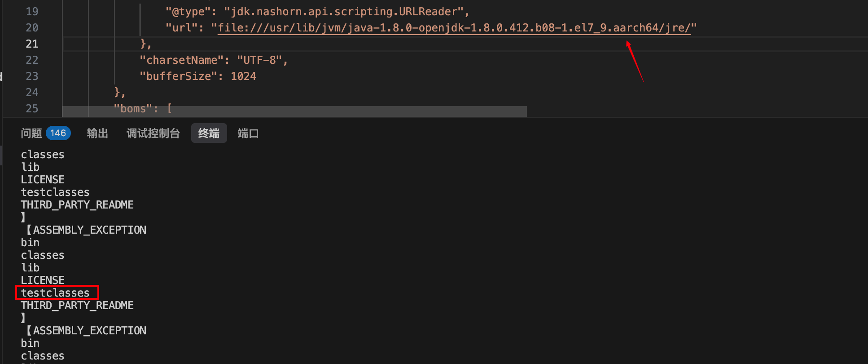The image size is (868, 364).
Task: Switch to the 调试控制台 (Debug Console) tab
Action: coord(153,133)
